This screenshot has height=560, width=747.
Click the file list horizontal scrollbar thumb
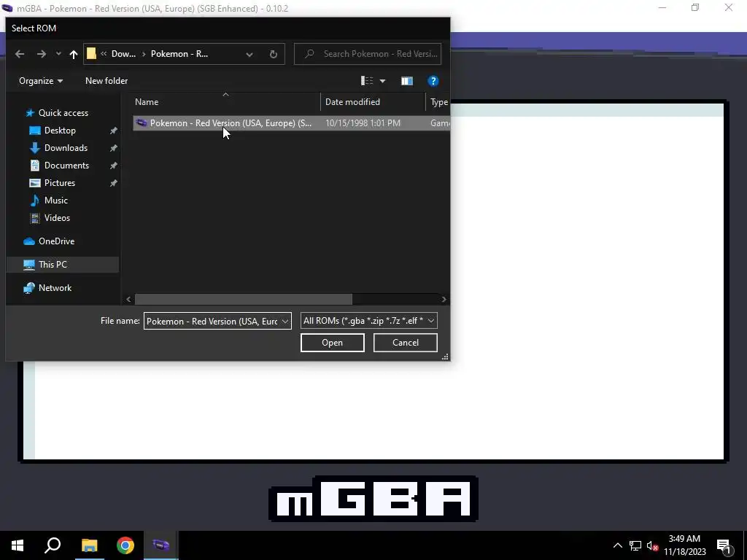(244, 299)
